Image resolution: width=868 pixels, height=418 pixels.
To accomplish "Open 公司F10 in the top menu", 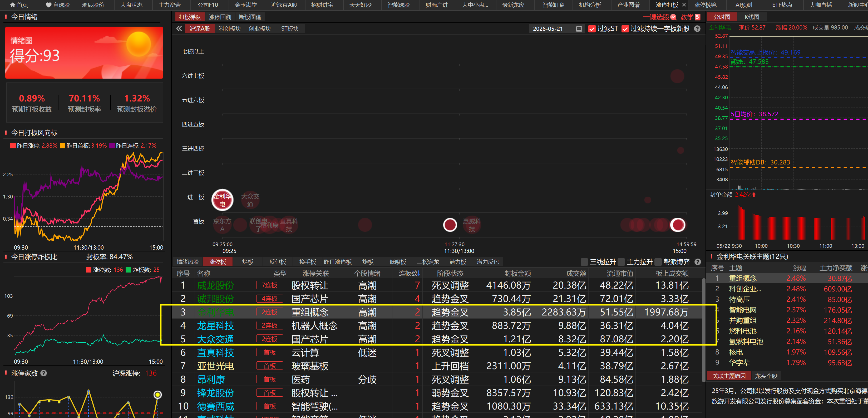I will coord(208,5).
